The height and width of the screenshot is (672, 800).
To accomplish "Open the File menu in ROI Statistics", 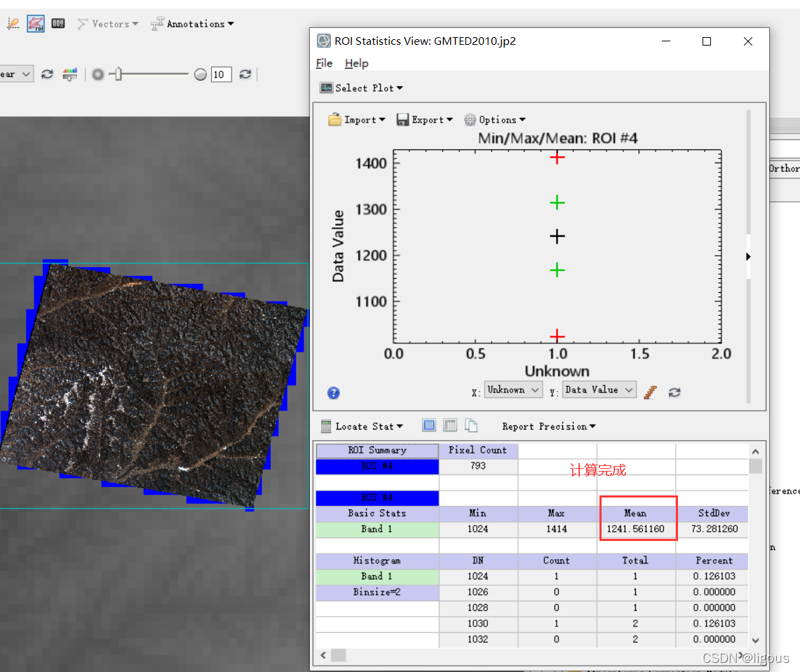I will pyautogui.click(x=324, y=63).
